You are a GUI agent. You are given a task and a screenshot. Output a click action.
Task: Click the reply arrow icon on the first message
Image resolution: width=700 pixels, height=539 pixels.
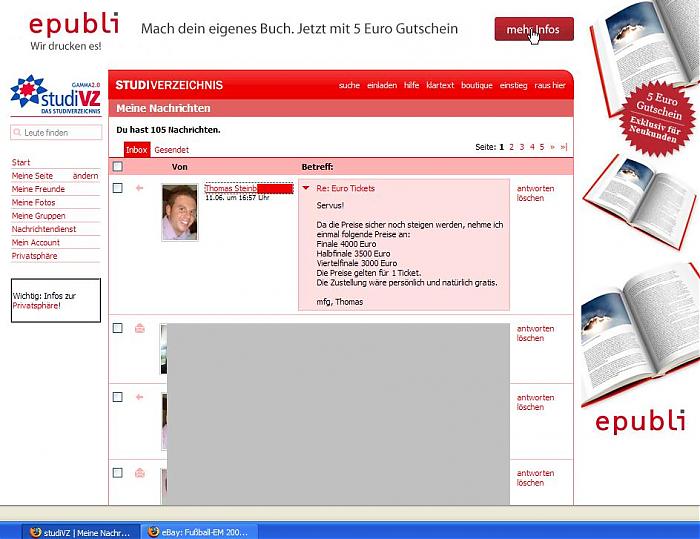[x=140, y=188]
